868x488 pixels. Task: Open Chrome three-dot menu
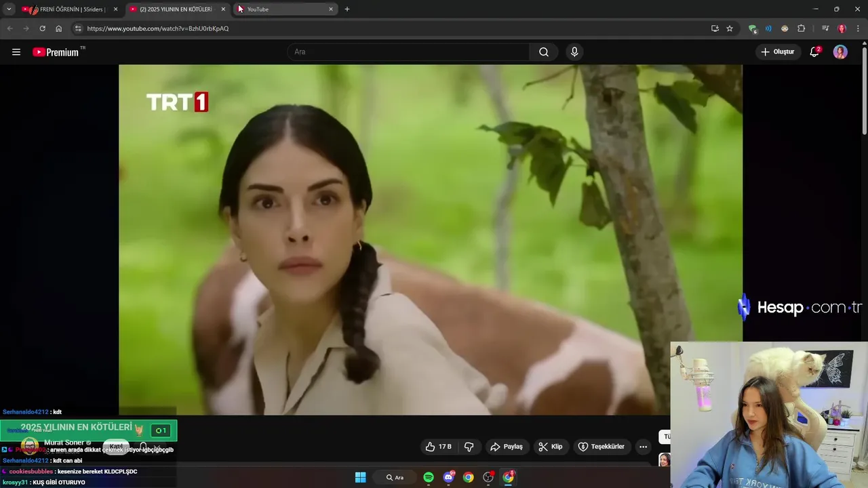click(859, 28)
